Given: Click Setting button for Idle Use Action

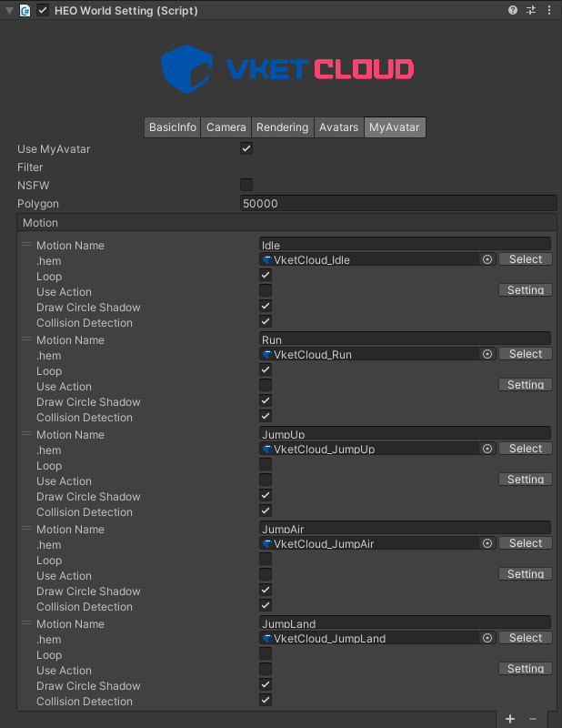Looking at the screenshot, I should (x=526, y=290).
